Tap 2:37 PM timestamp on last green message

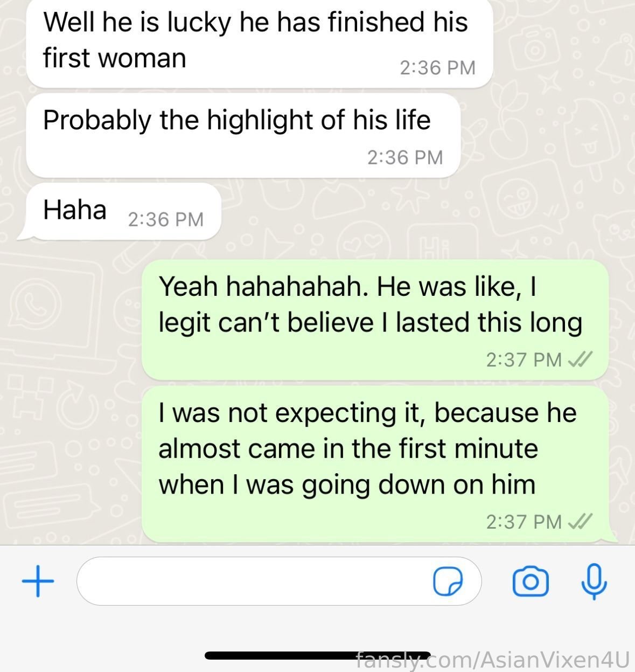(x=524, y=522)
